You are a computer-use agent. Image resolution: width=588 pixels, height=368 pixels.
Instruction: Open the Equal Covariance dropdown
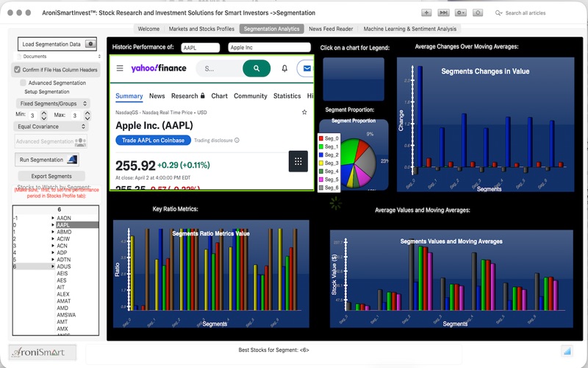pyautogui.click(x=51, y=127)
